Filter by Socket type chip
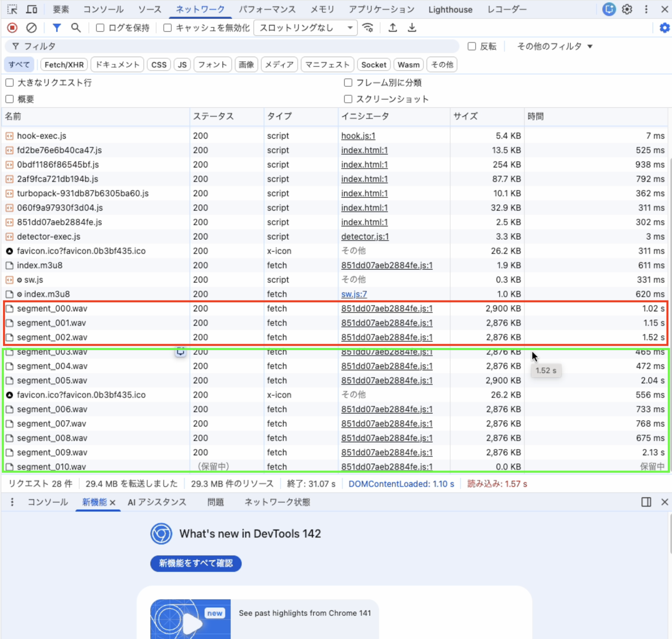672x639 pixels. pyautogui.click(x=374, y=64)
